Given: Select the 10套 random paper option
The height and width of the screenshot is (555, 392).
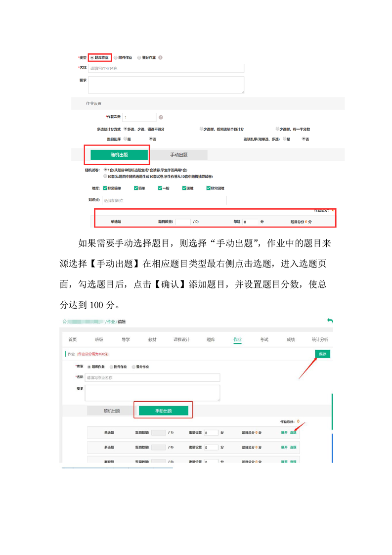Looking at the screenshot, I should [105, 176].
